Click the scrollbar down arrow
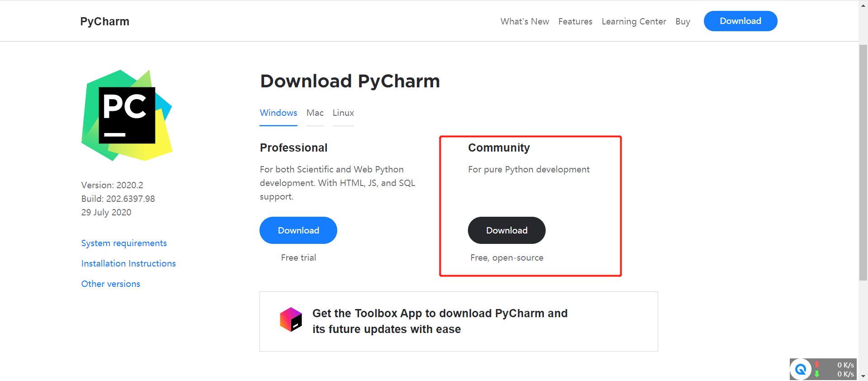 pos(863,376)
